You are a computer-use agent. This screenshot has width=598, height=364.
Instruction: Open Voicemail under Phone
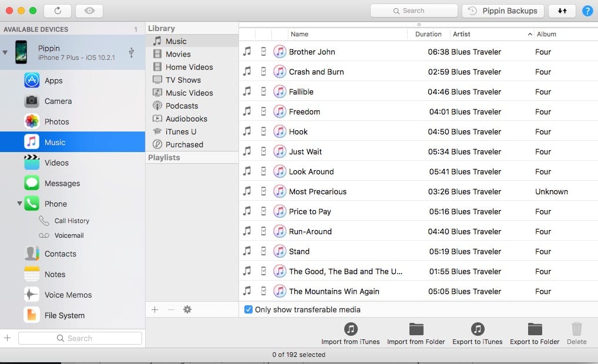click(69, 235)
